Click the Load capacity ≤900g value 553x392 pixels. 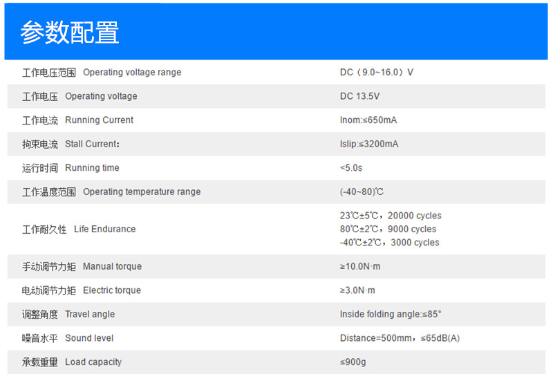[353, 362]
